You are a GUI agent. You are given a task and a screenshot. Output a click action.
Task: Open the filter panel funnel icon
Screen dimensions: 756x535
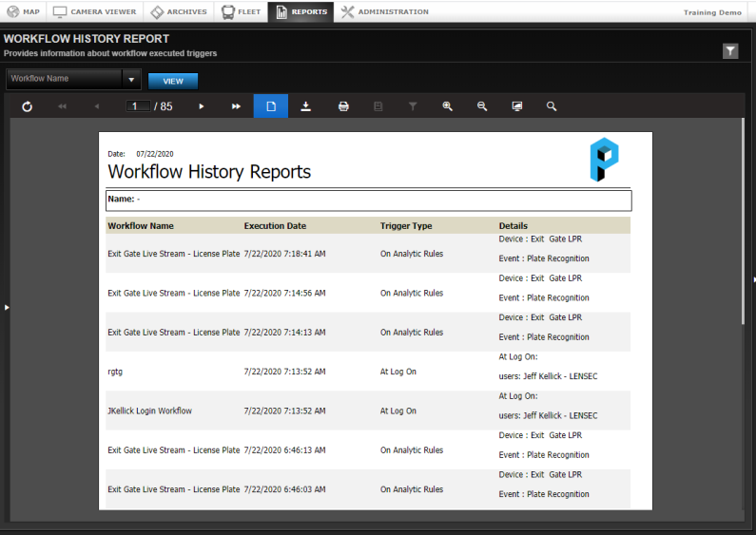pos(730,51)
